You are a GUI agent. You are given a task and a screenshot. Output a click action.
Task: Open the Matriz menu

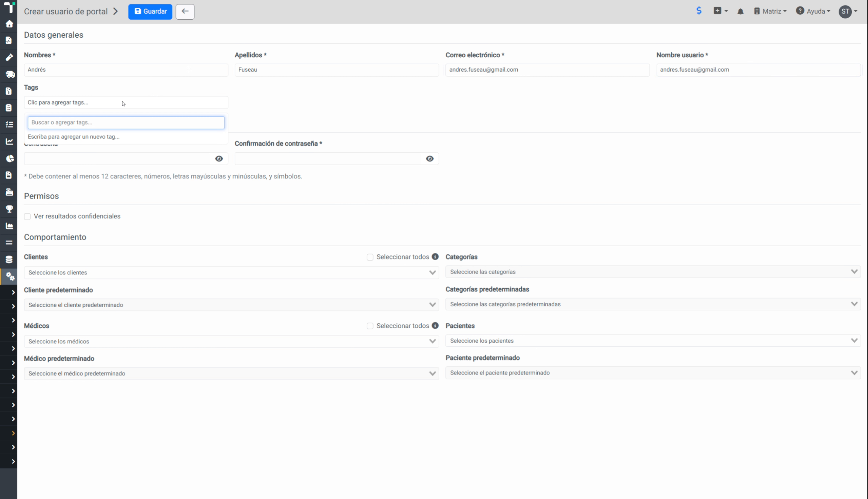[x=770, y=11]
